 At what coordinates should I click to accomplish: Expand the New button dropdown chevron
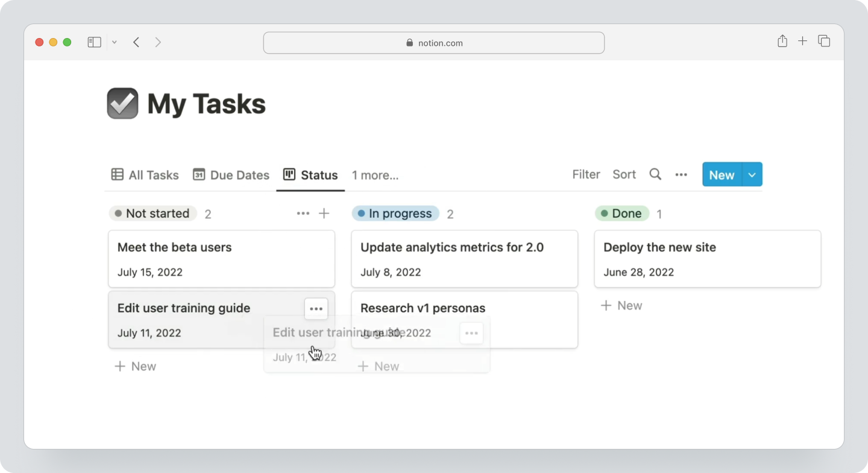[751, 174]
